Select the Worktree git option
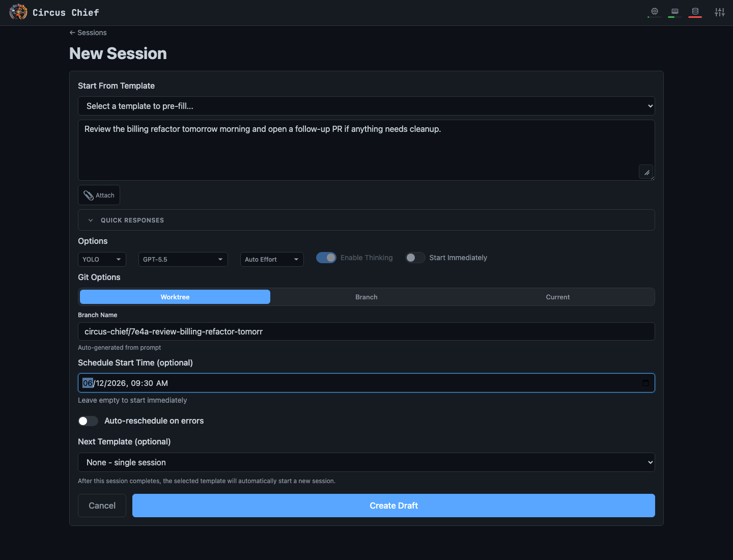Viewport: 733px width, 560px height. pyautogui.click(x=175, y=297)
